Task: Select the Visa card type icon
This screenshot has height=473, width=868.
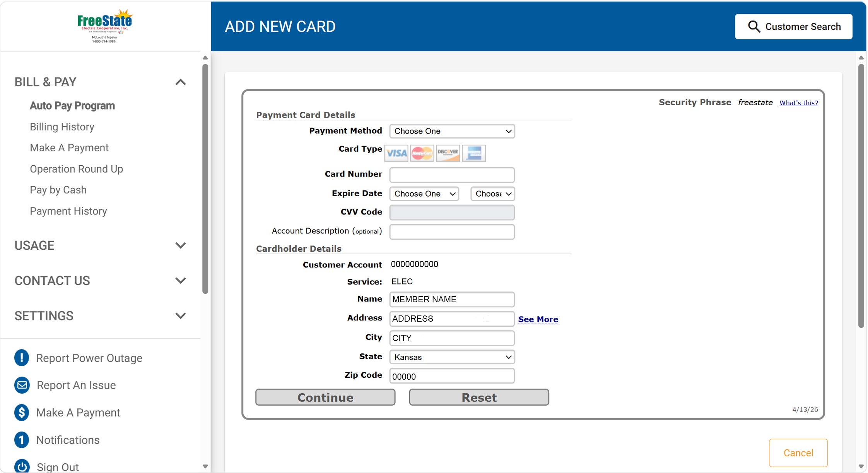Action: (396, 153)
